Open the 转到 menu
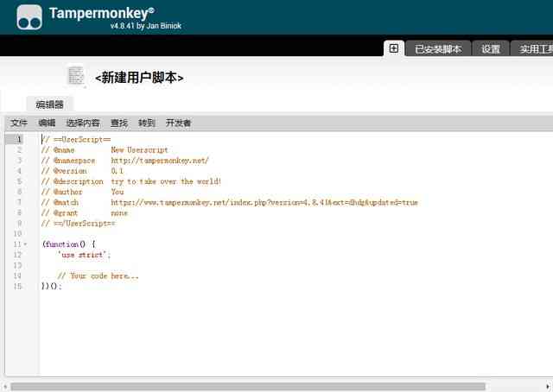553x392 pixels. pos(146,123)
